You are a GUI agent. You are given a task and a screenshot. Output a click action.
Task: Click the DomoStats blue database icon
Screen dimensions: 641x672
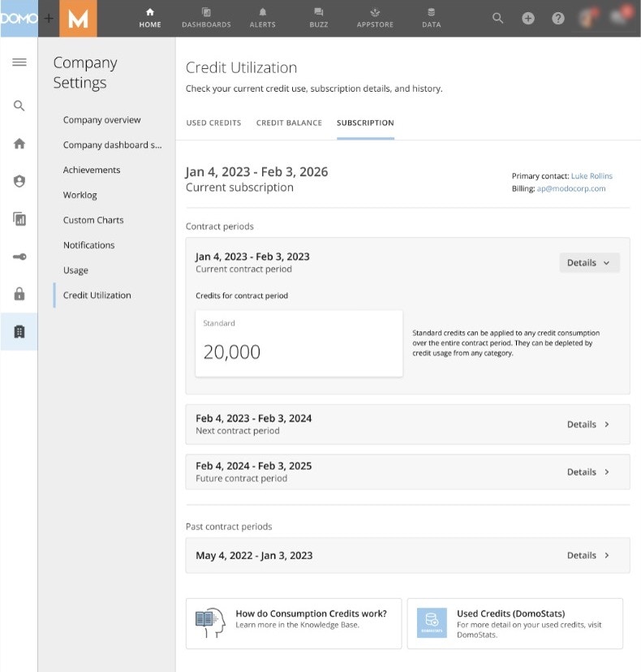coord(432,623)
